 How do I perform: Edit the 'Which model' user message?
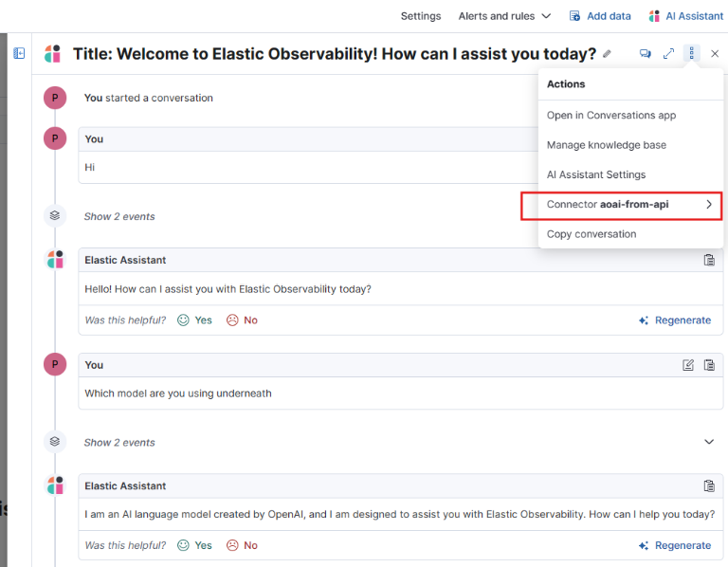point(689,365)
